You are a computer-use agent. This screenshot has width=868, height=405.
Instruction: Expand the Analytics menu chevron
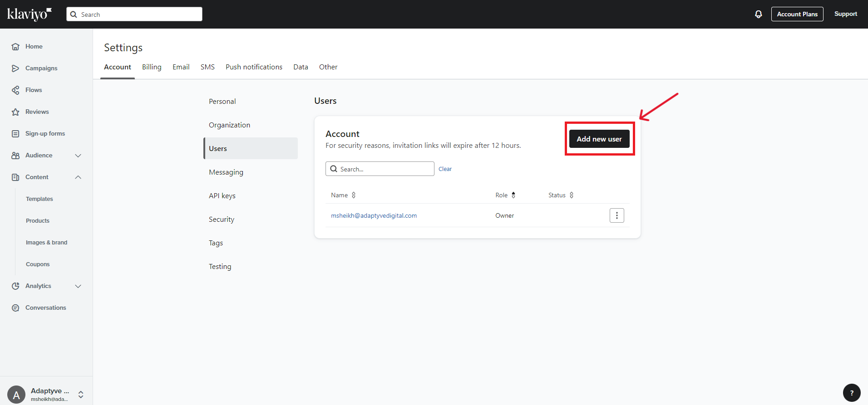pos(78,286)
